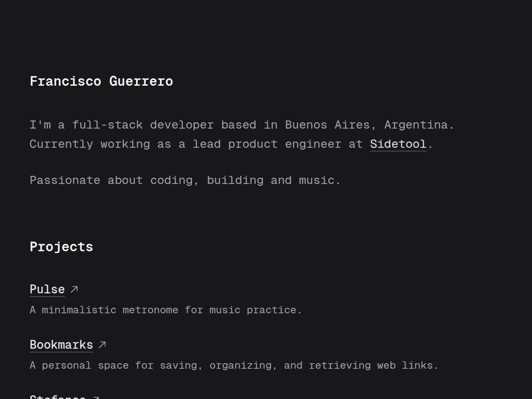Click the 'product engineer' phrase
The width and height of the screenshot is (532, 399).
[x=285, y=144]
